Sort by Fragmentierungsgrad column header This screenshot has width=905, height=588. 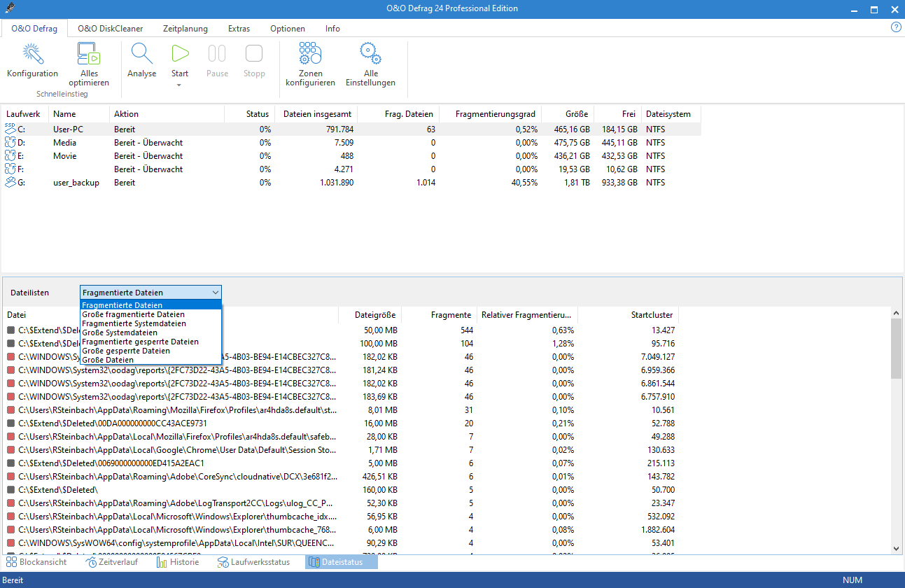click(495, 114)
